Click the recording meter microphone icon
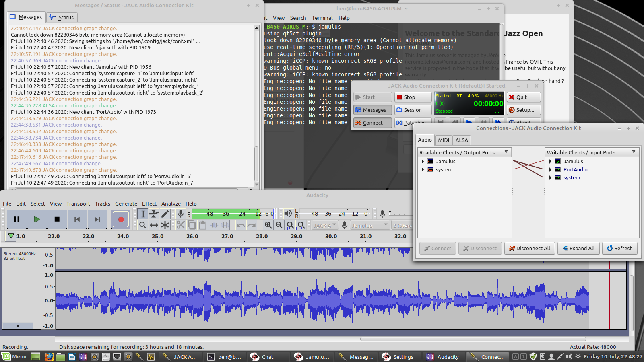The image size is (644, 362). click(x=181, y=214)
